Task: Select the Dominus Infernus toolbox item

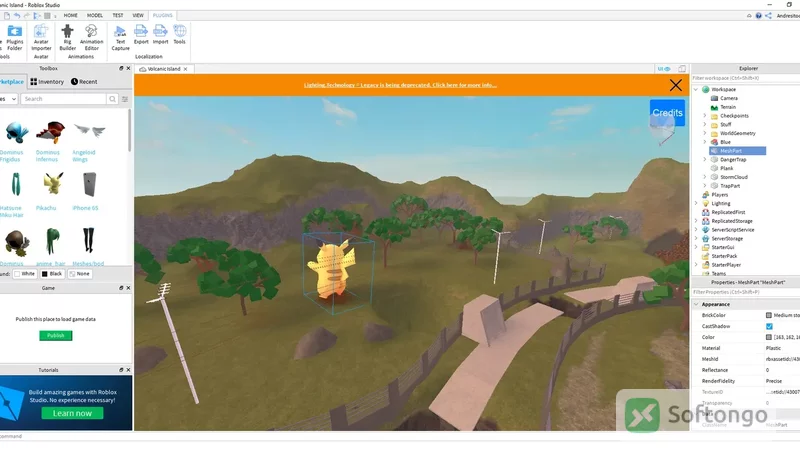Action: pos(50,142)
